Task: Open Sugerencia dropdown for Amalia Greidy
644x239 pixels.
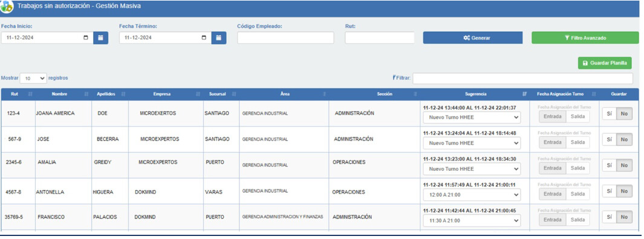Action: point(472,169)
